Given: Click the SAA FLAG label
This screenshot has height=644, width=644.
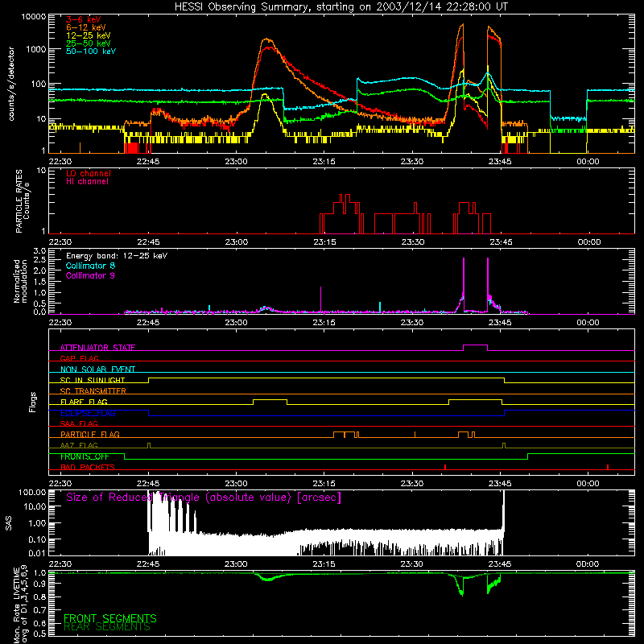Looking at the screenshot, I should (79, 423).
